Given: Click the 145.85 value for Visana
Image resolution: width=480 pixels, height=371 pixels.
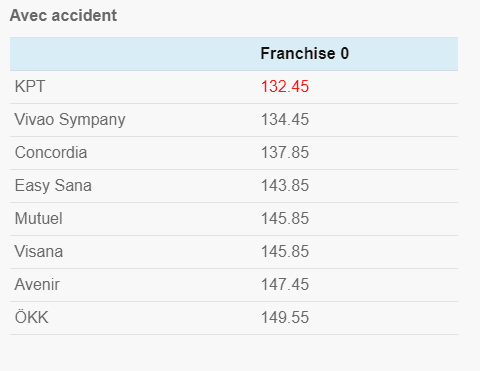Looking at the screenshot, I should pyautogui.click(x=285, y=252).
